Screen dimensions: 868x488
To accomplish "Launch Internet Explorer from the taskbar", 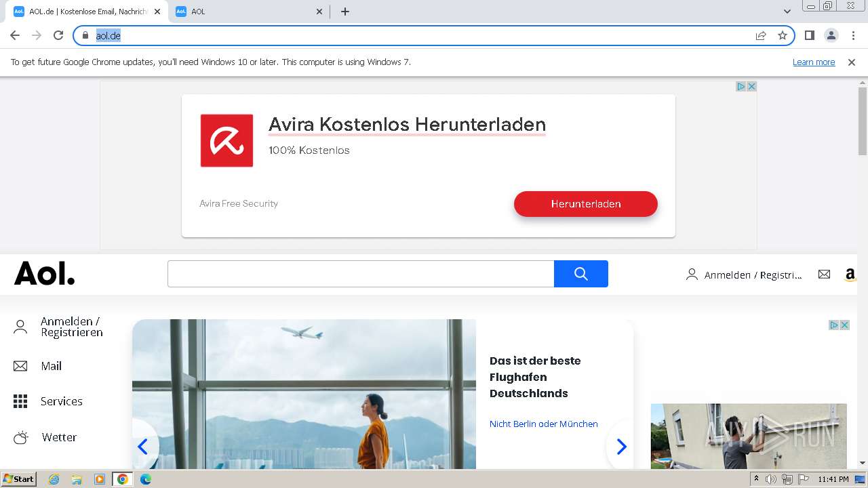I will pos(54,479).
